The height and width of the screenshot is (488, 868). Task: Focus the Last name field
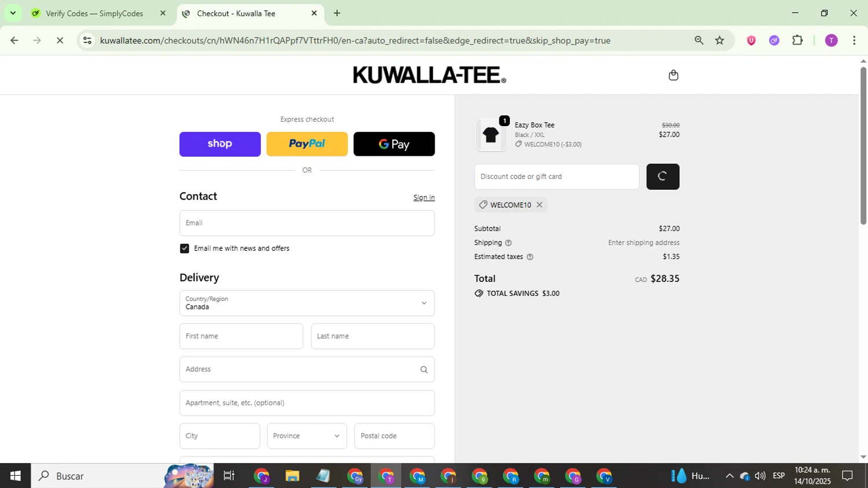pyautogui.click(x=373, y=336)
